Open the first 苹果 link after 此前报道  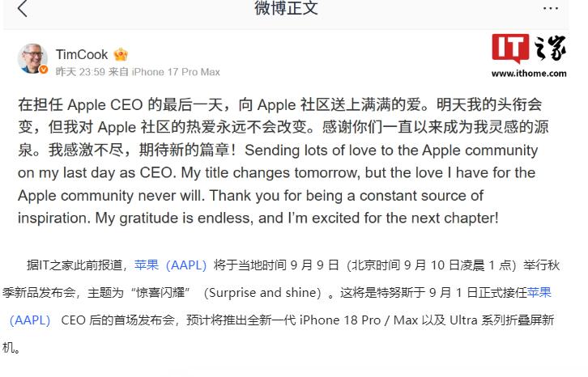(x=147, y=265)
